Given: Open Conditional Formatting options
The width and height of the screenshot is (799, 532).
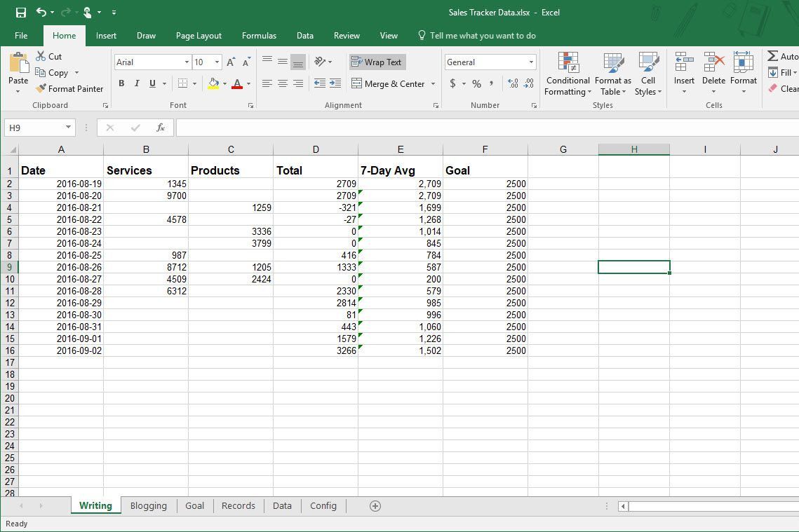Looking at the screenshot, I should click(567, 74).
